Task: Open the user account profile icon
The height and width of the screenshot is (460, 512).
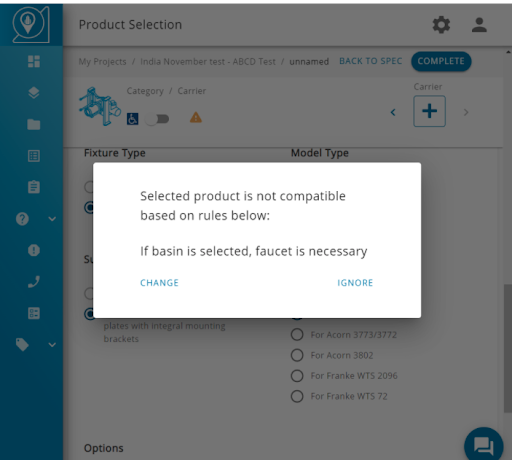Action: [479, 25]
